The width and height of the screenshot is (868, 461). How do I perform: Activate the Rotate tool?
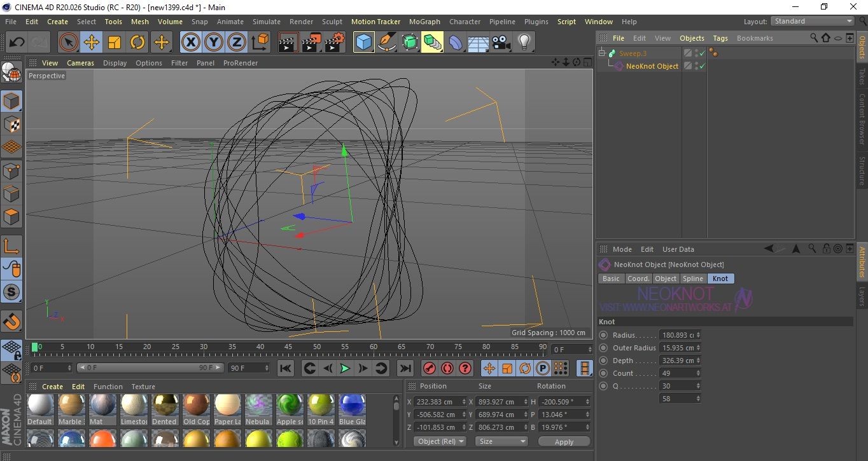click(x=137, y=43)
